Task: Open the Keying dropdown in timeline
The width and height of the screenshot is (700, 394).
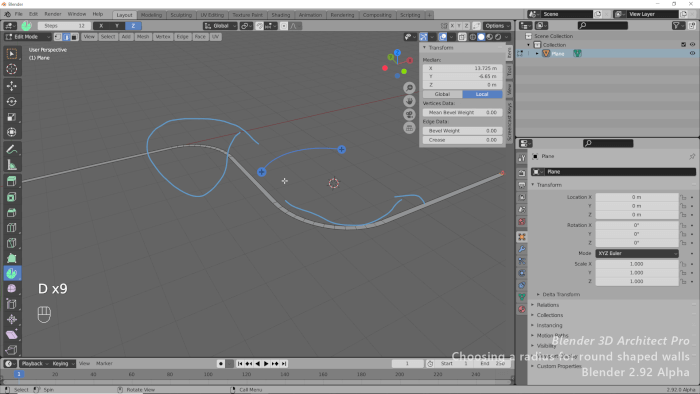Action: point(62,364)
